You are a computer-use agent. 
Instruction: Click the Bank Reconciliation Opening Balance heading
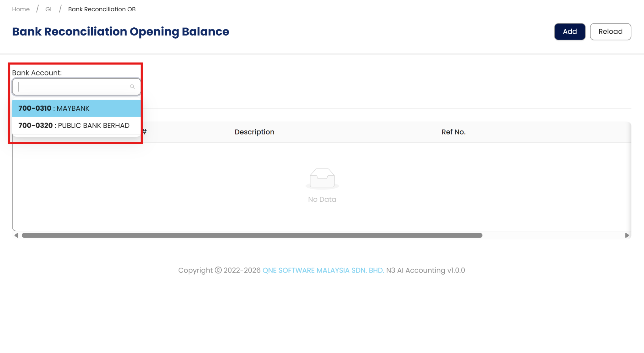[x=120, y=32]
